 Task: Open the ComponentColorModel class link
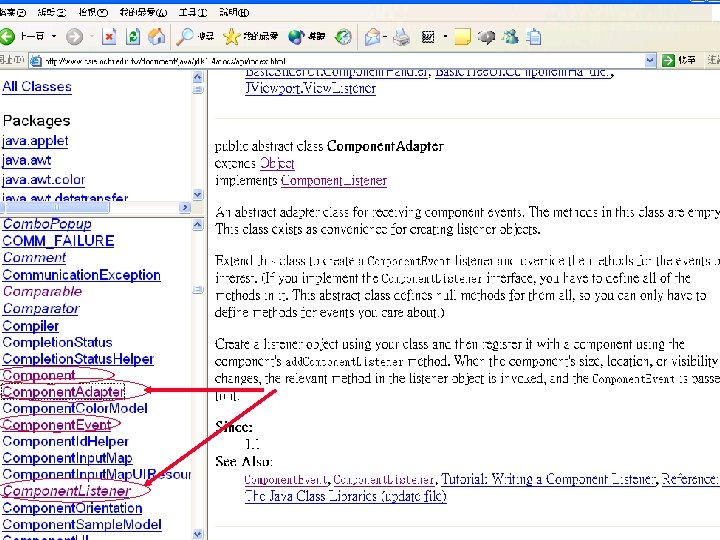click(x=75, y=409)
